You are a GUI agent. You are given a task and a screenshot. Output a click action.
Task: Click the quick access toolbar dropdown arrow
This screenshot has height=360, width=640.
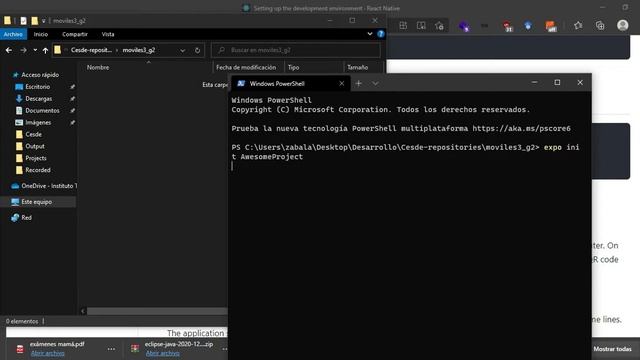point(44,21)
